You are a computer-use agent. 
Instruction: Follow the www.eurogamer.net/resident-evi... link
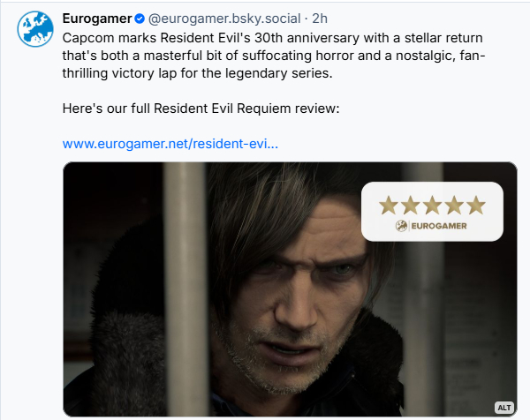(170, 144)
